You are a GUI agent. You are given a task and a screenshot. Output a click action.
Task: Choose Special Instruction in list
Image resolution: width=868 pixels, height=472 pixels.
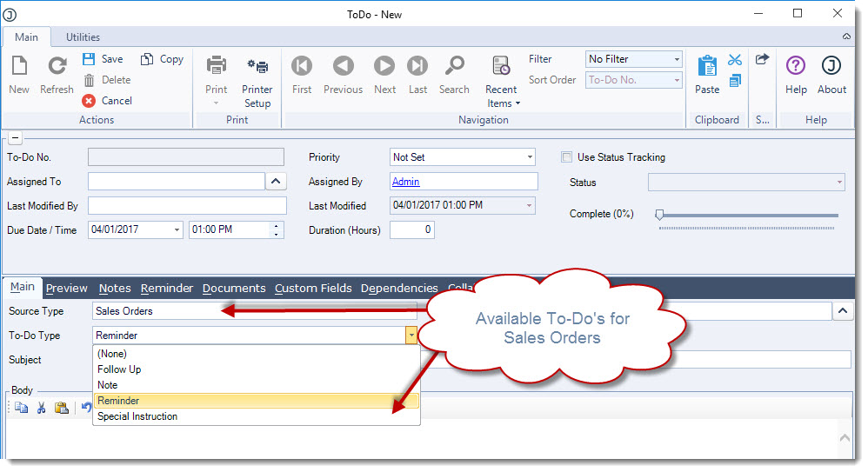[x=257, y=416]
